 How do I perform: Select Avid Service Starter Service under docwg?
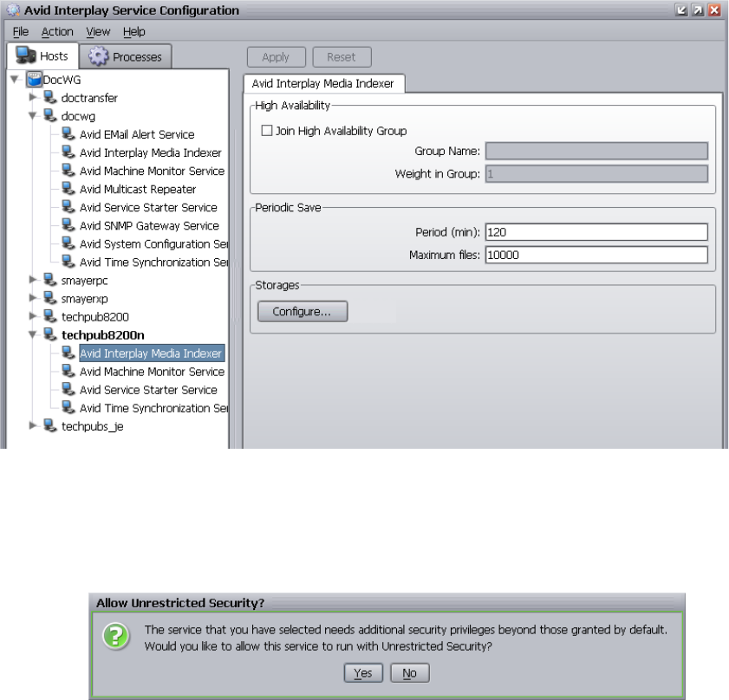148,207
